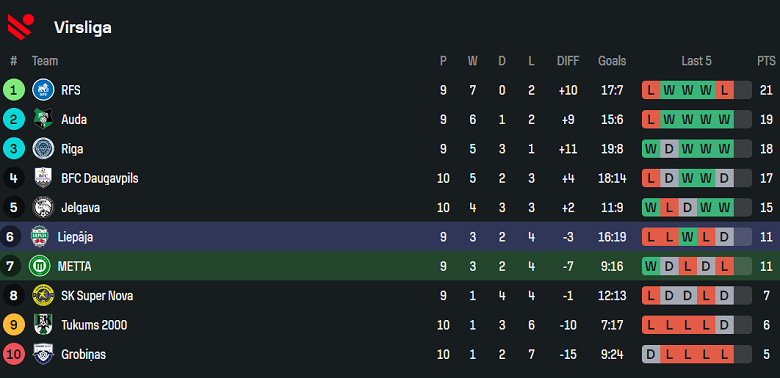This screenshot has height=378, width=780.
Task: Select the Last 5 column header
Action: 696,61
